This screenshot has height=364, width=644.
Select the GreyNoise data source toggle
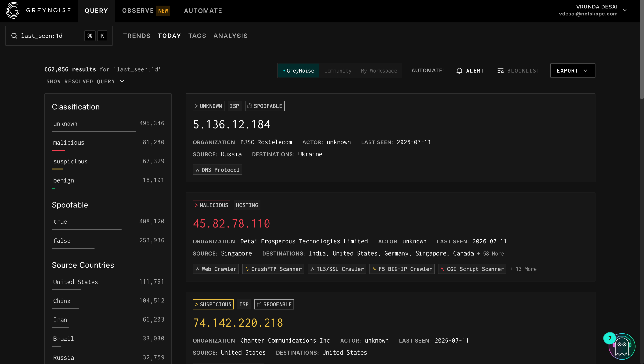click(298, 71)
